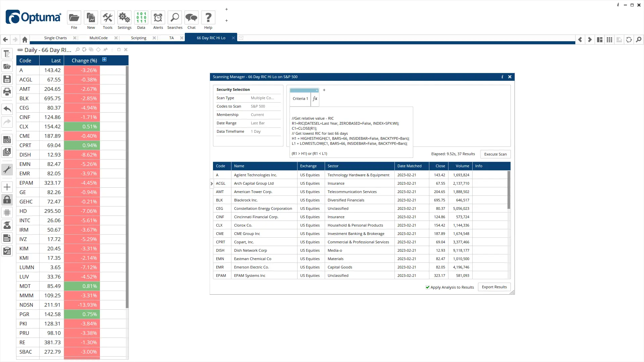The image size is (644, 362).
Task: Toggle Apply Analysis to Results checkbox
Action: coord(427,287)
